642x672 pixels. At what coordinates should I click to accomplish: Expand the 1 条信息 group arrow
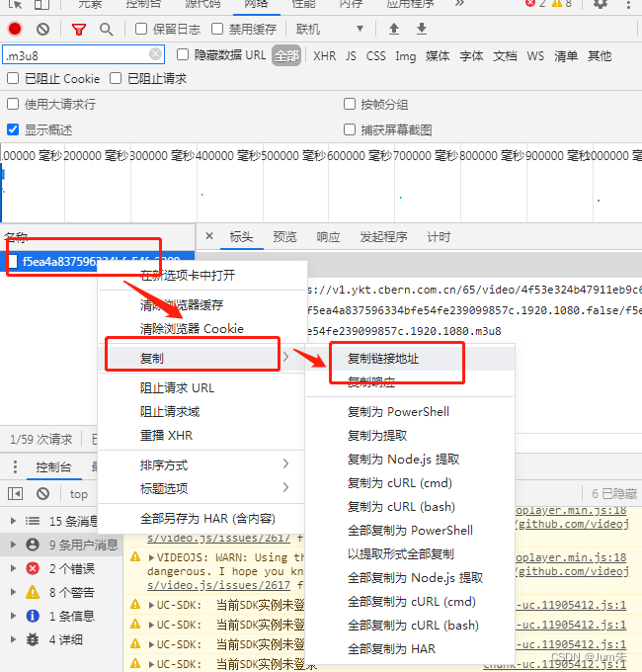pos(13,616)
